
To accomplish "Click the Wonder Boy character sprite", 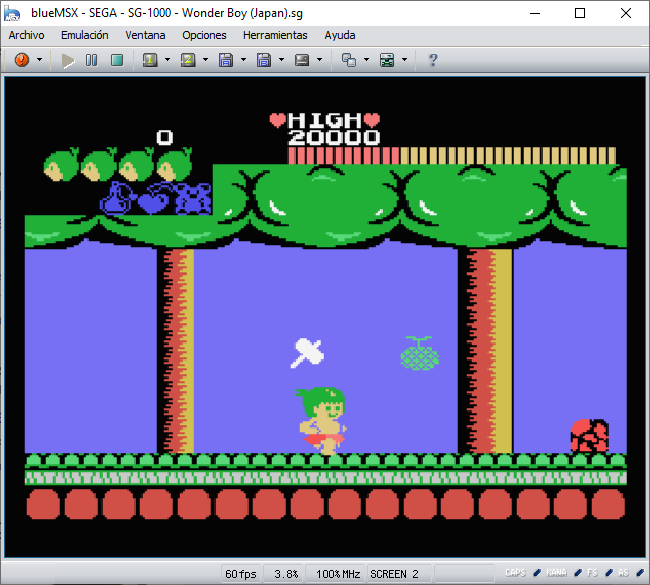I will coord(321,421).
